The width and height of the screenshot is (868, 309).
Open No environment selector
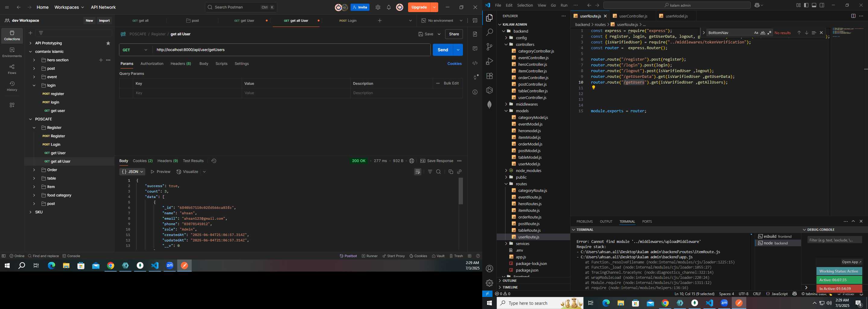442,21
